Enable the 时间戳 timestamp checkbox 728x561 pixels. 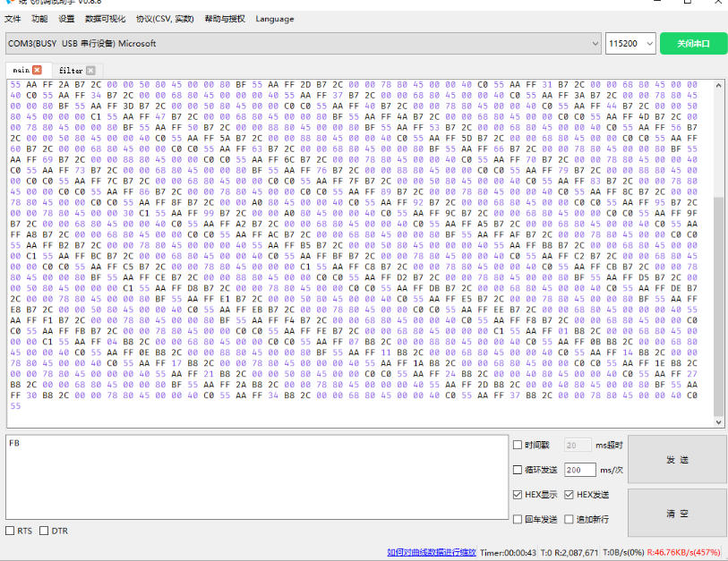tap(518, 445)
